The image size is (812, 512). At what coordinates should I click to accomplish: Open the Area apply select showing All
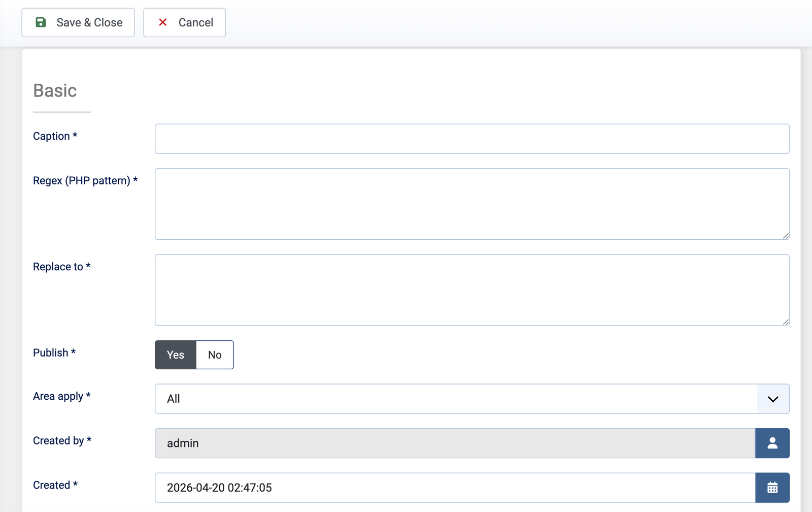[x=456, y=399]
